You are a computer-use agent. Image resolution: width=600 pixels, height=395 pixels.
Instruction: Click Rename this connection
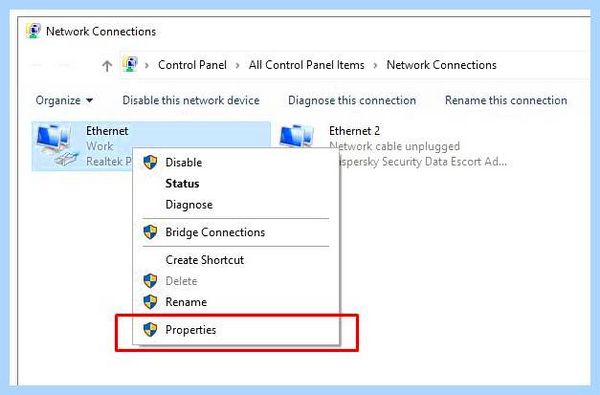506,100
